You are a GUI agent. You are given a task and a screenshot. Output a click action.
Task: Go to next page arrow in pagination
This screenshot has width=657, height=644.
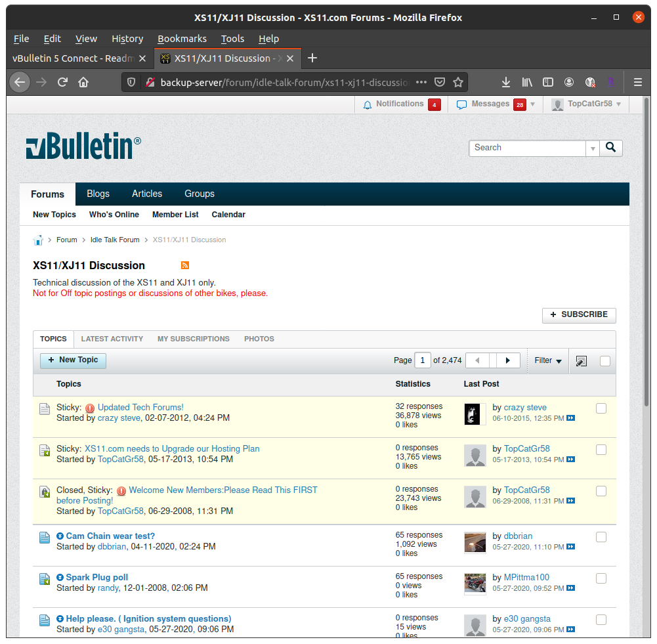[507, 360]
